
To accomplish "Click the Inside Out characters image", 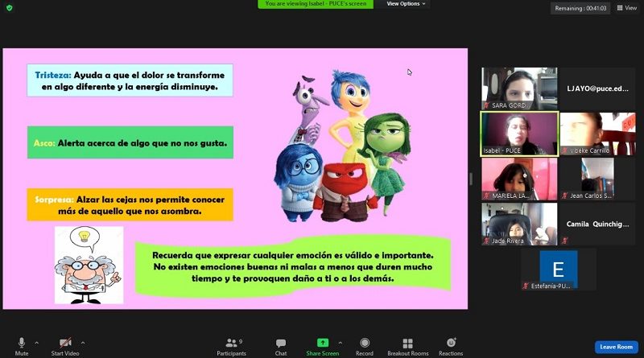I will coord(343,146).
